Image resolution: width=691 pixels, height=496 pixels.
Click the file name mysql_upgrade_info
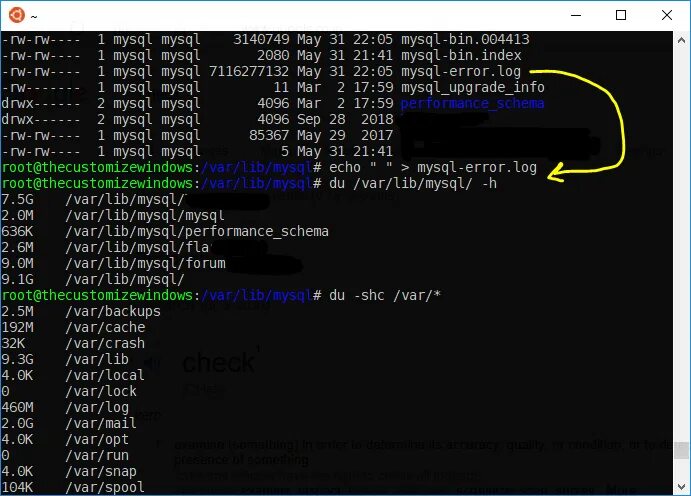(472, 87)
